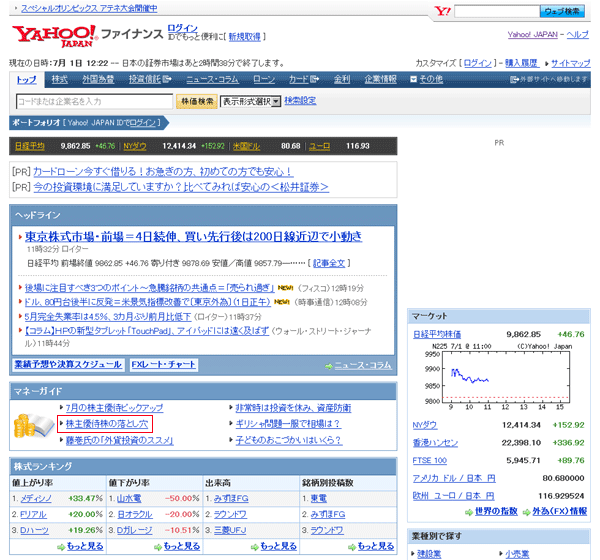Open the 外国為替 tab

[97, 79]
